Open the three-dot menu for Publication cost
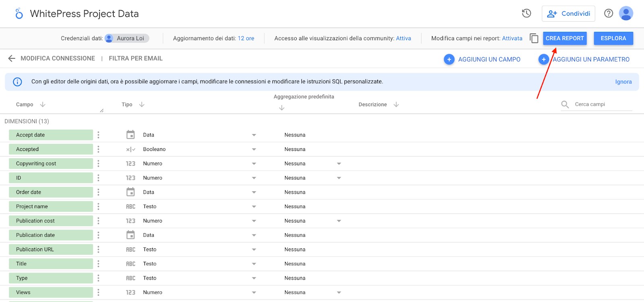Screen dimensions: 644x302 [98, 221]
